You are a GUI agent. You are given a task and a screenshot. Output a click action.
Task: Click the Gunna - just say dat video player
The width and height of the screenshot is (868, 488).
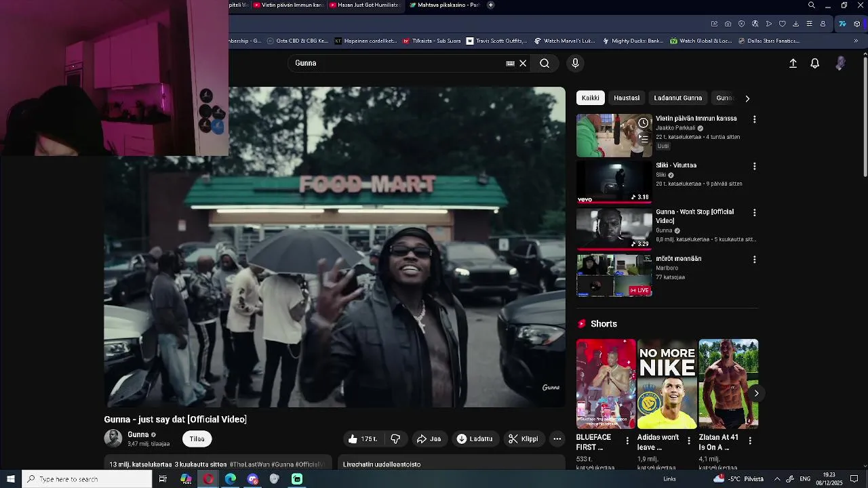334,247
